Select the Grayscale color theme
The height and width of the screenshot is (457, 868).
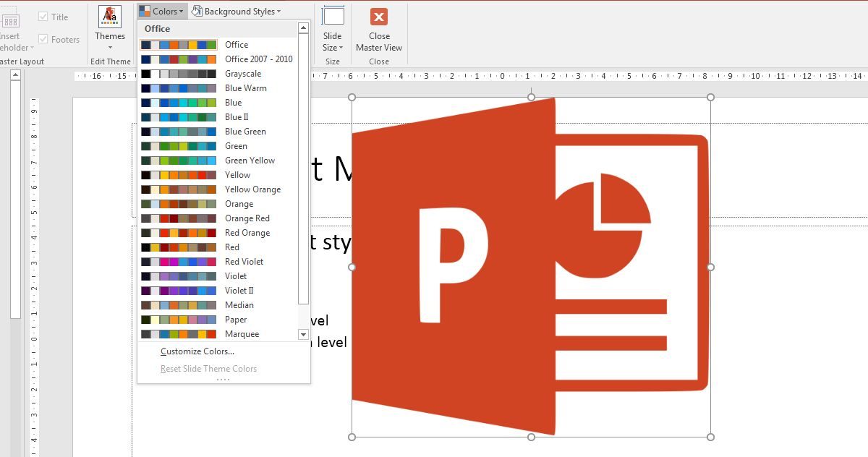coord(242,74)
